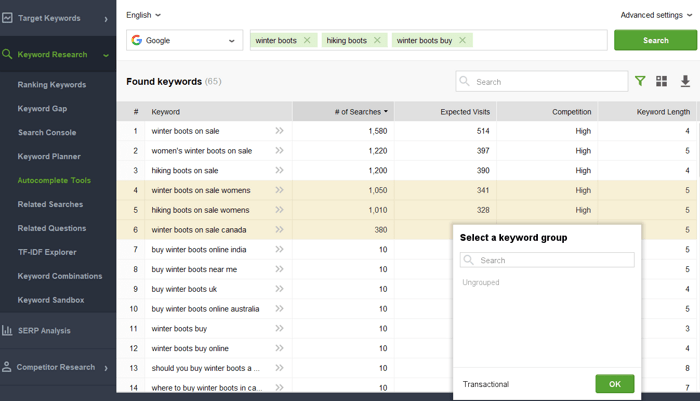Click the green Search button
Viewport: 700px width, 401px height.
coord(655,40)
